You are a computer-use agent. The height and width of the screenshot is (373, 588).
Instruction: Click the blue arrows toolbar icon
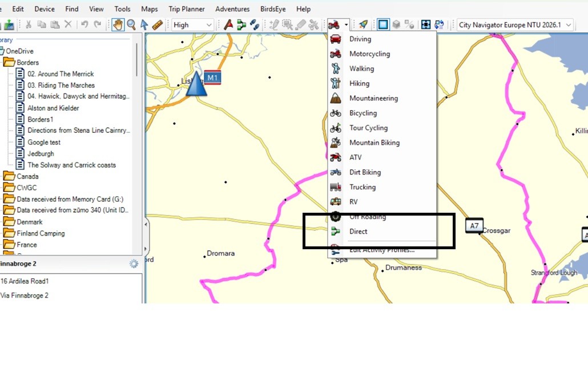coord(439,25)
